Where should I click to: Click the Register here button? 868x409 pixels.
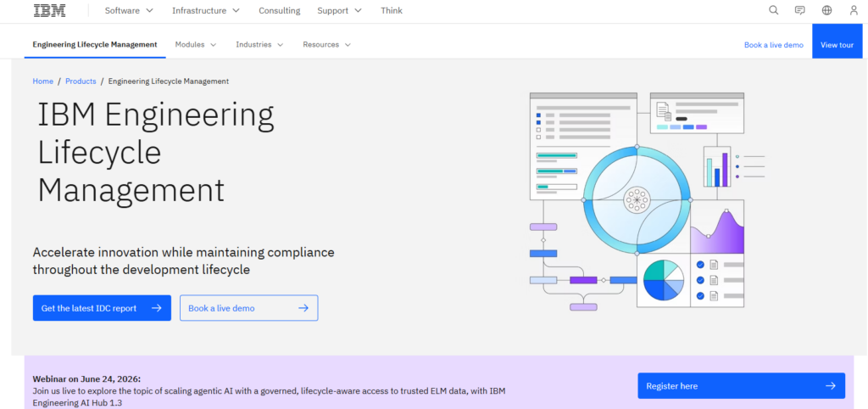click(x=741, y=386)
